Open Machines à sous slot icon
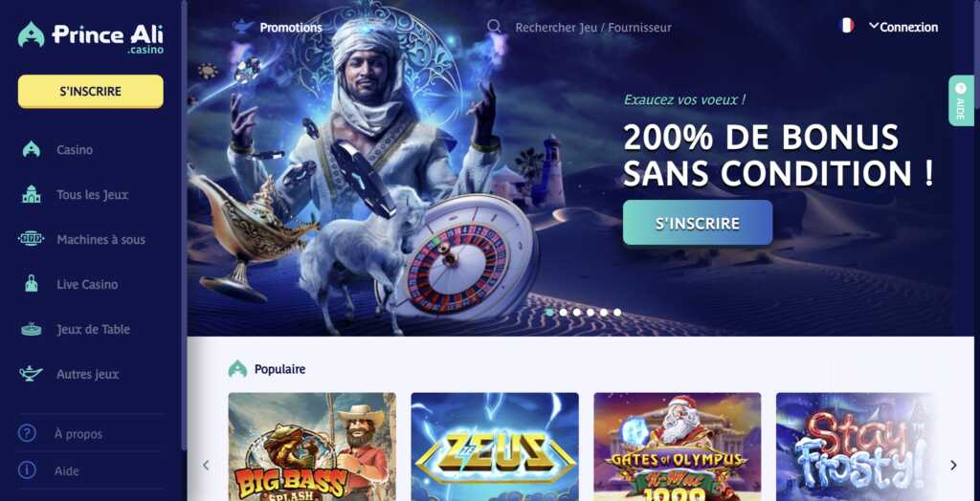This screenshot has width=980, height=501. click(32, 239)
